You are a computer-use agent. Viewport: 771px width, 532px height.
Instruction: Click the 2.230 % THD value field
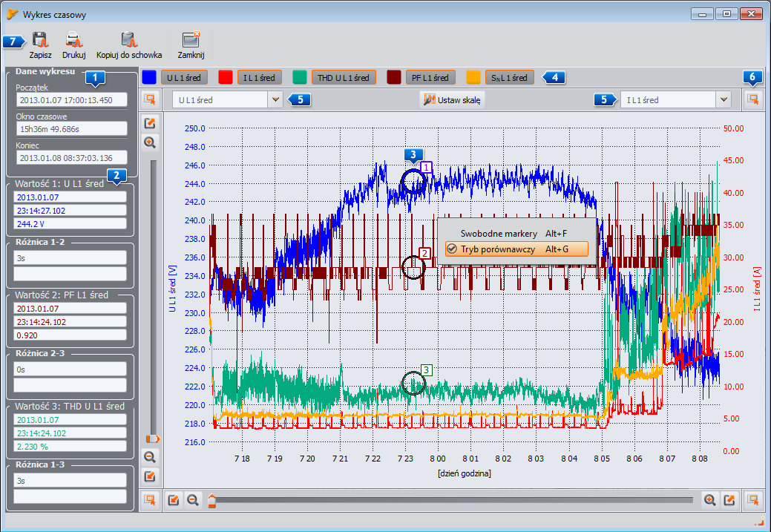[70, 447]
